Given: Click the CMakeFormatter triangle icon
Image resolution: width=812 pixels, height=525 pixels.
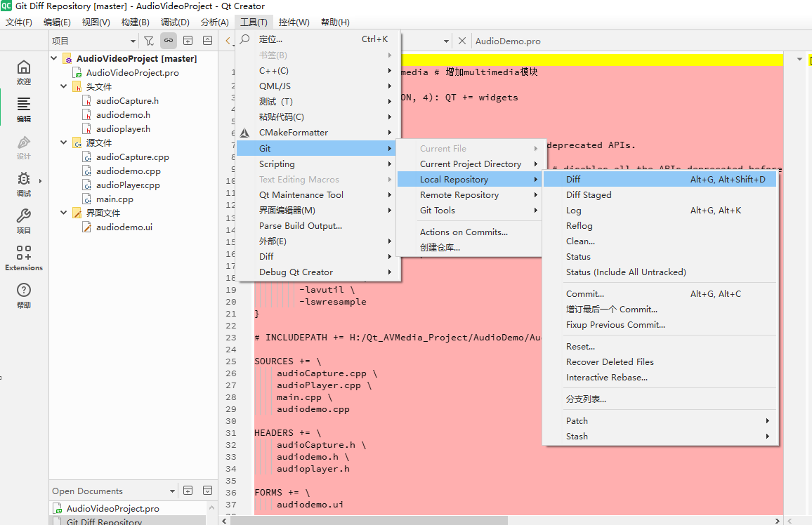Looking at the screenshot, I should (x=245, y=133).
